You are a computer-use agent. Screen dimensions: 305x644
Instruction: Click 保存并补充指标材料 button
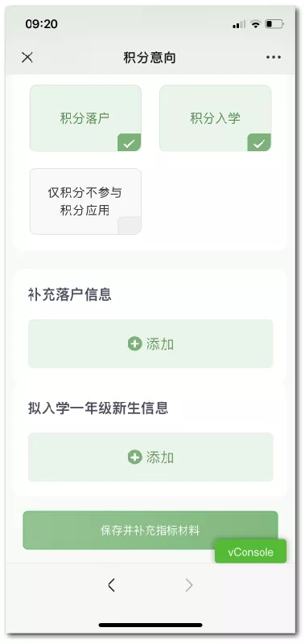click(x=150, y=530)
